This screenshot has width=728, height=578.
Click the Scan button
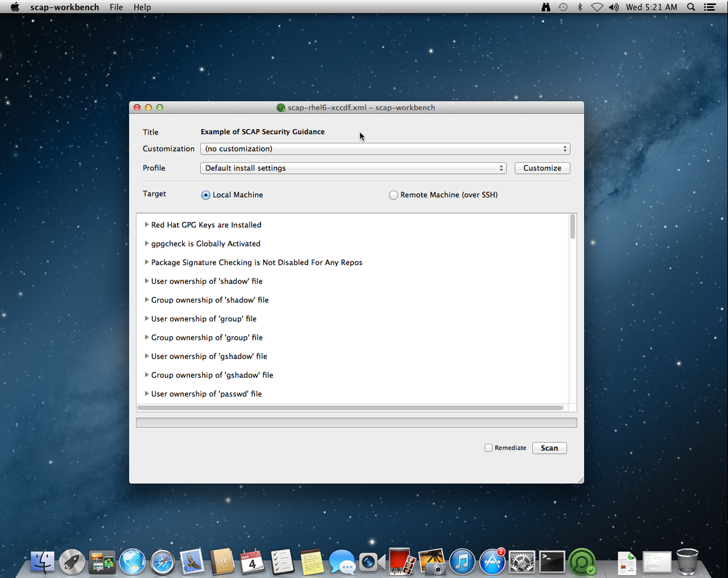(x=549, y=448)
